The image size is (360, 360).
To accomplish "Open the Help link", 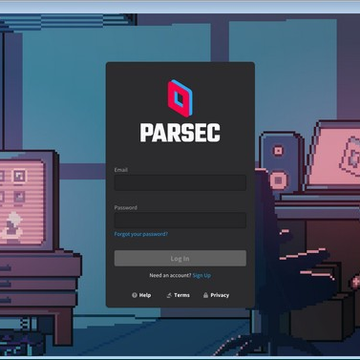I will (x=141, y=295).
